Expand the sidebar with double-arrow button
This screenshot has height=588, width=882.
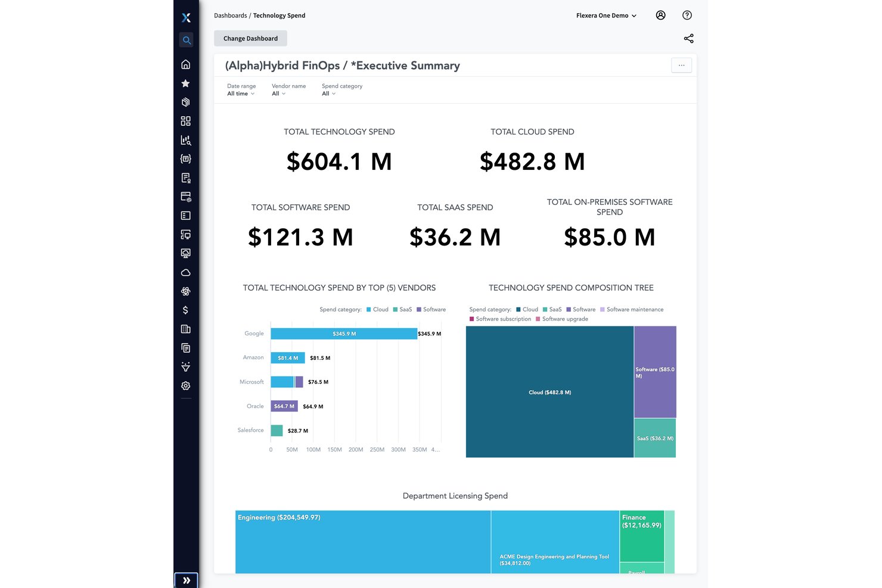(186, 580)
